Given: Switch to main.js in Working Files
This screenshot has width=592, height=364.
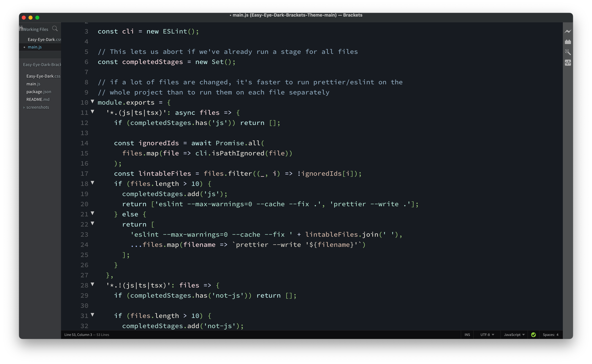Looking at the screenshot, I should [35, 47].
